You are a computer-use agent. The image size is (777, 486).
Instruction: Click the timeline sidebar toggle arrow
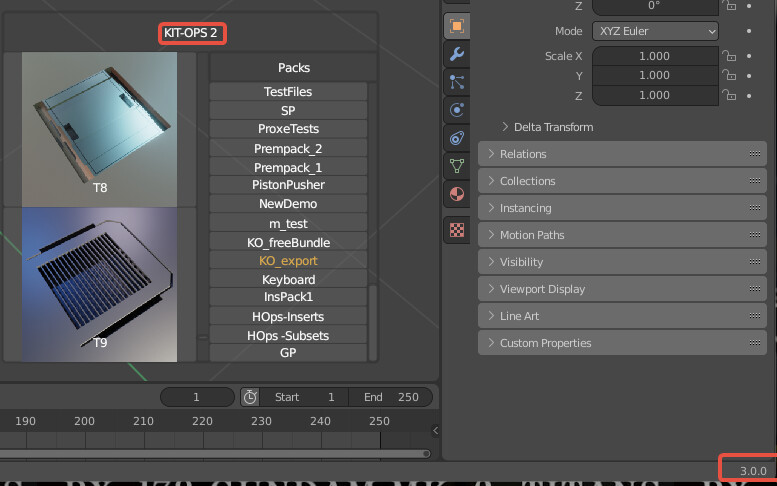[435, 431]
